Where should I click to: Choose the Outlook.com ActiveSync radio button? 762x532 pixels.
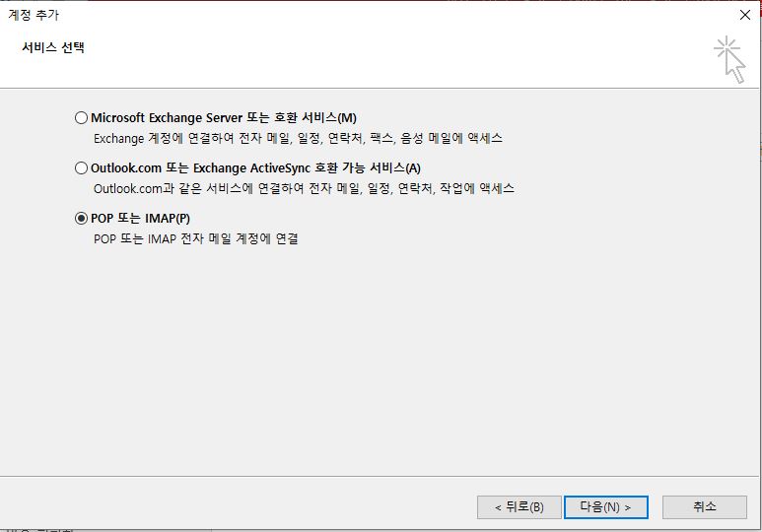coord(81,168)
